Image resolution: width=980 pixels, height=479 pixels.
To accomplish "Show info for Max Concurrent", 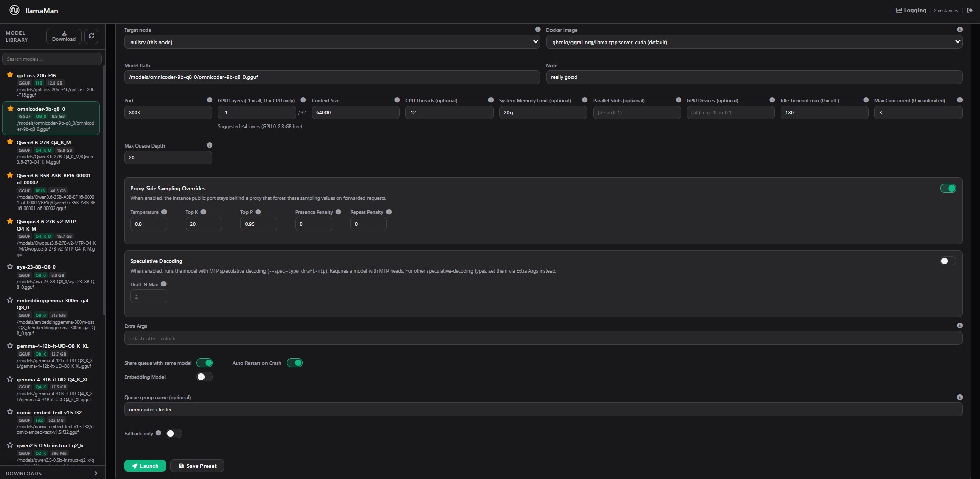I will coord(959,100).
